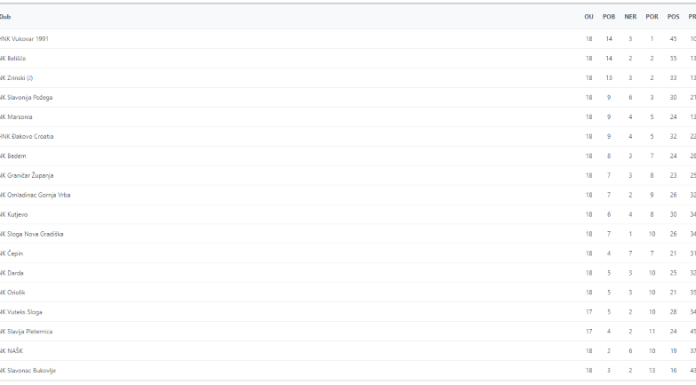Screen dimensions: 696x385
Task: Open the NK Slavonija Požega club
Action: click(26, 97)
